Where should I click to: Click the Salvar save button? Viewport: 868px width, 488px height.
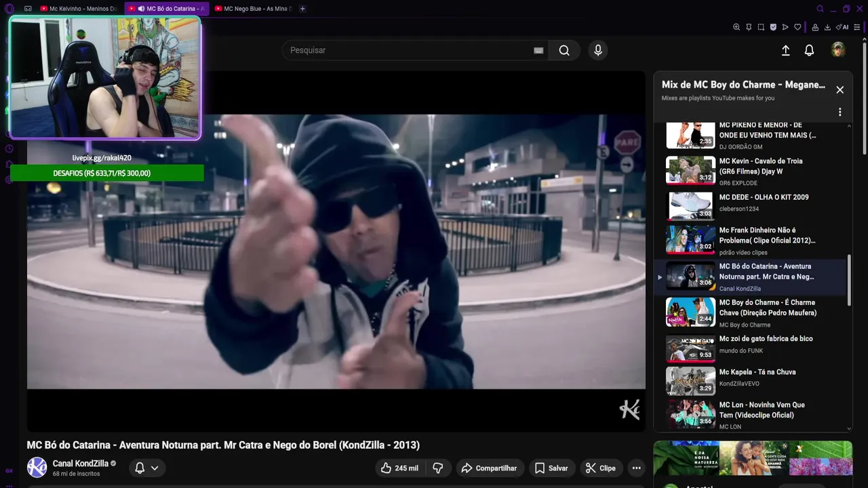[x=551, y=468]
